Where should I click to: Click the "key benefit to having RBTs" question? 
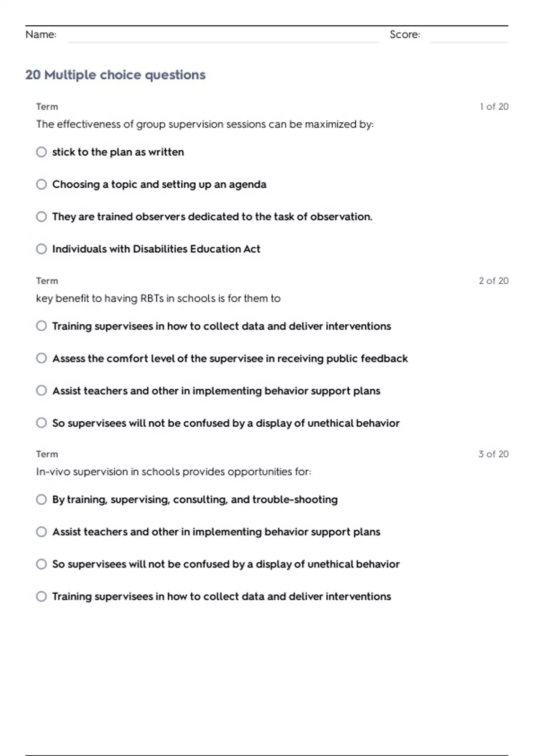tap(158, 298)
